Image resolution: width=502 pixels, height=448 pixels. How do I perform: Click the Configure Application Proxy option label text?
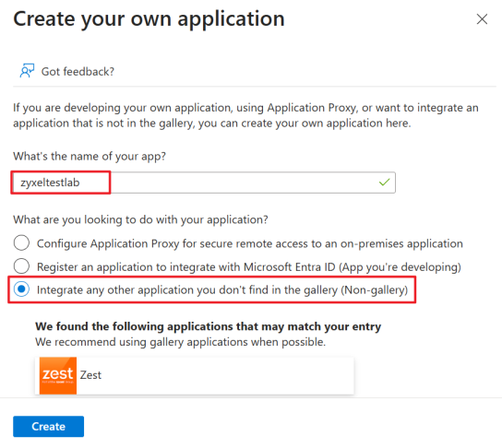[x=250, y=243]
